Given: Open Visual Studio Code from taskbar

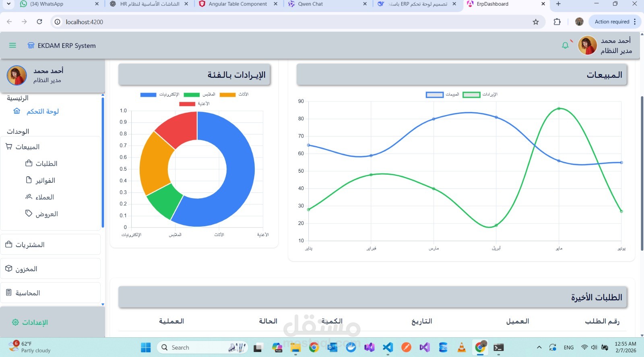Looking at the screenshot, I should click(x=388, y=347).
